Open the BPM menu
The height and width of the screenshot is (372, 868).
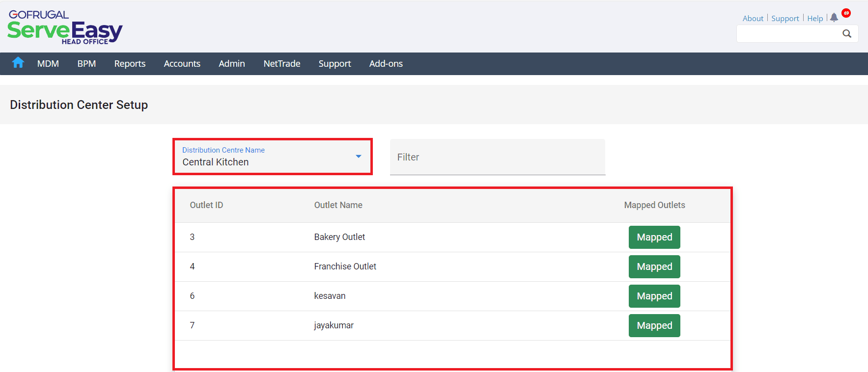(86, 64)
